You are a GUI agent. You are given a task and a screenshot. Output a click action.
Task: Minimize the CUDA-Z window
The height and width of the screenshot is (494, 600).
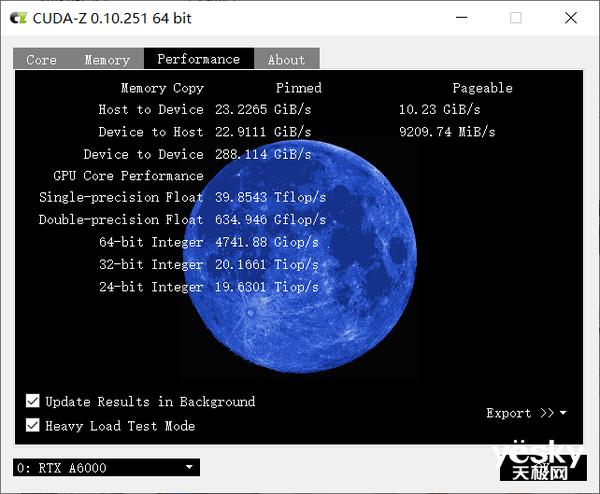[461, 18]
